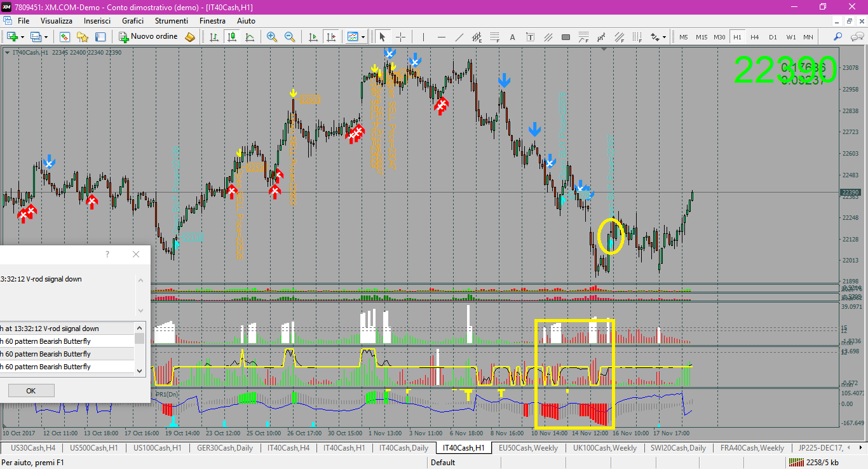Switch to M5 timeframe
868x469 pixels.
coord(684,37)
